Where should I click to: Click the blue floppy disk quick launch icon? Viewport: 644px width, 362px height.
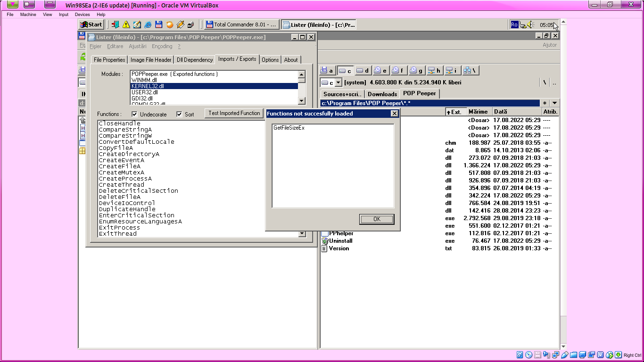coord(159,25)
